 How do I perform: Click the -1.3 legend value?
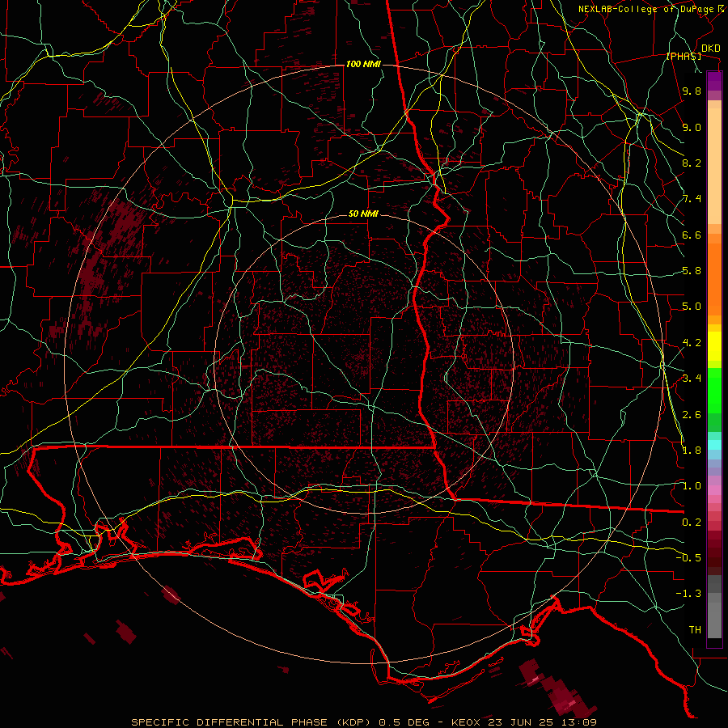[688, 594]
